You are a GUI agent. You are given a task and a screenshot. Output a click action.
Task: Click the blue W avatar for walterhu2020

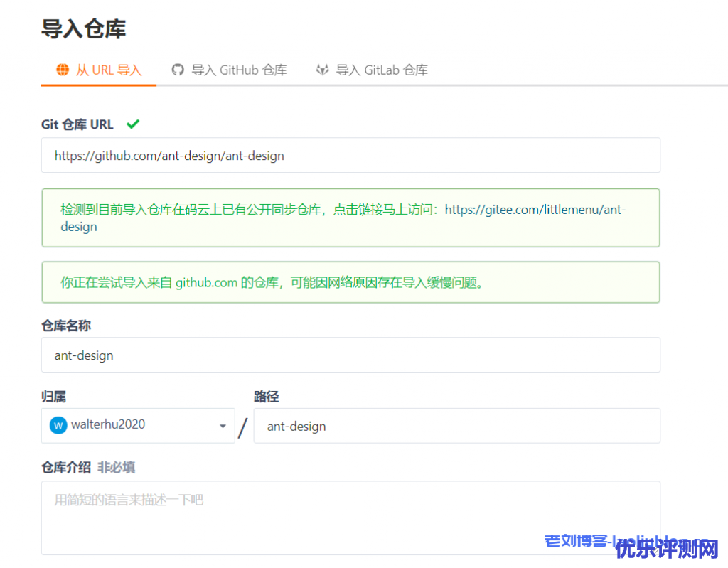[x=58, y=425]
